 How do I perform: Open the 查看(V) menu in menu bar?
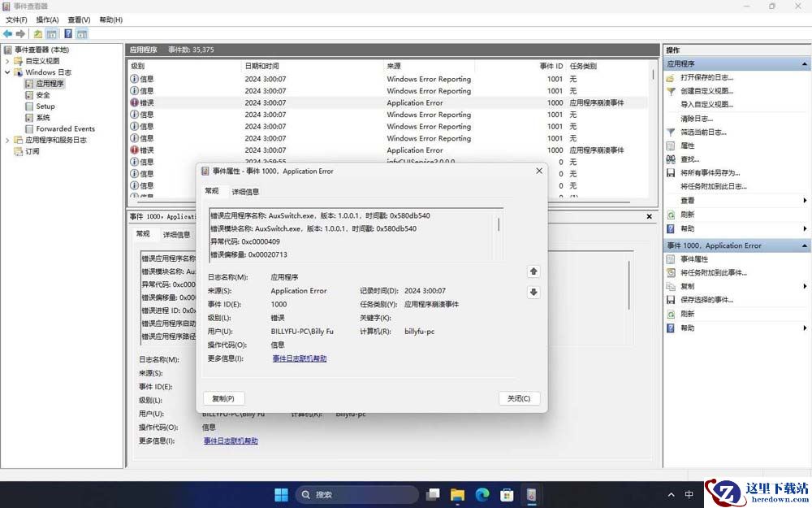[80, 20]
